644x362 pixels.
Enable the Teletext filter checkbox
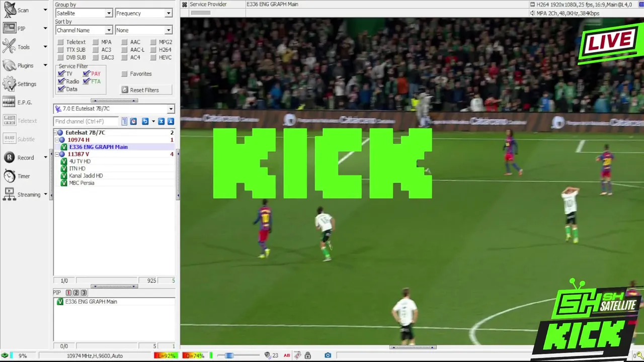point(61,42)
